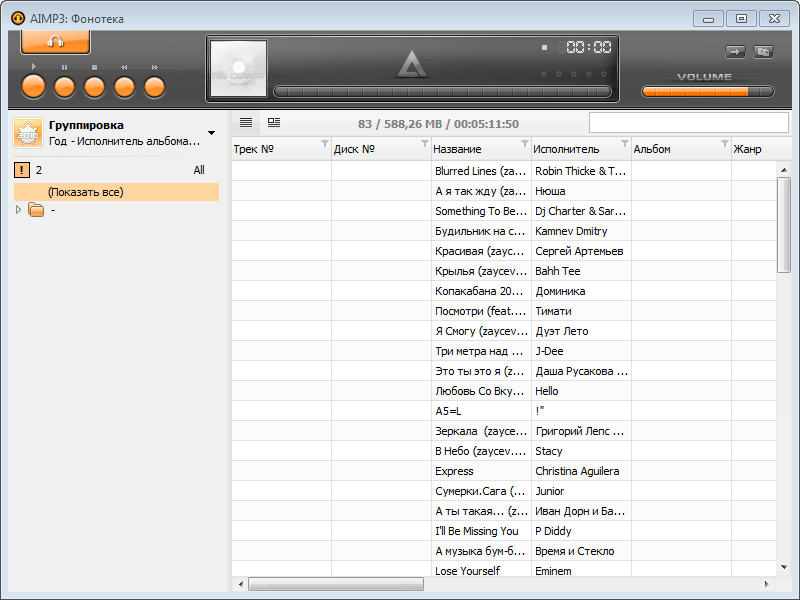800x600 pixels.
Task: Sort by the Название column header
Action: (482, 149)
